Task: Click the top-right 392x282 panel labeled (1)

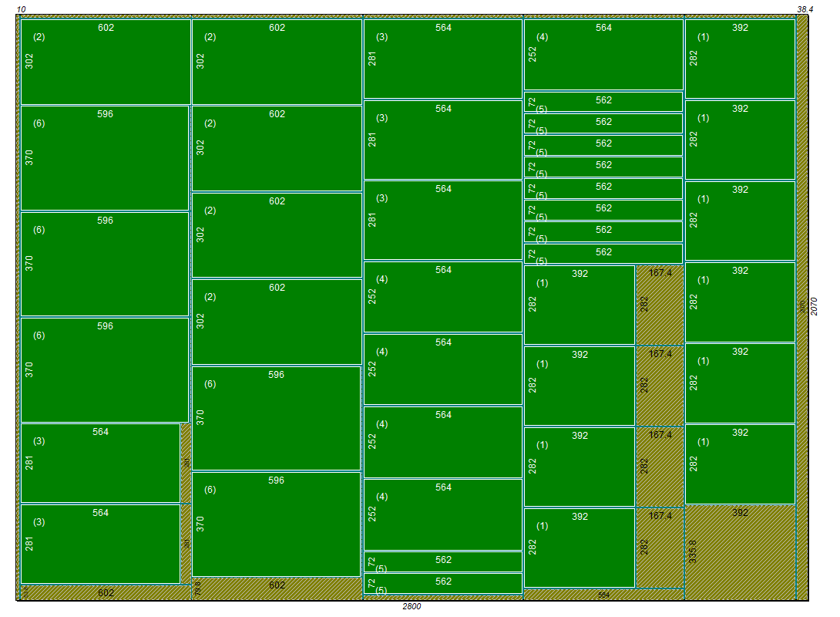Action: point(740,59)
